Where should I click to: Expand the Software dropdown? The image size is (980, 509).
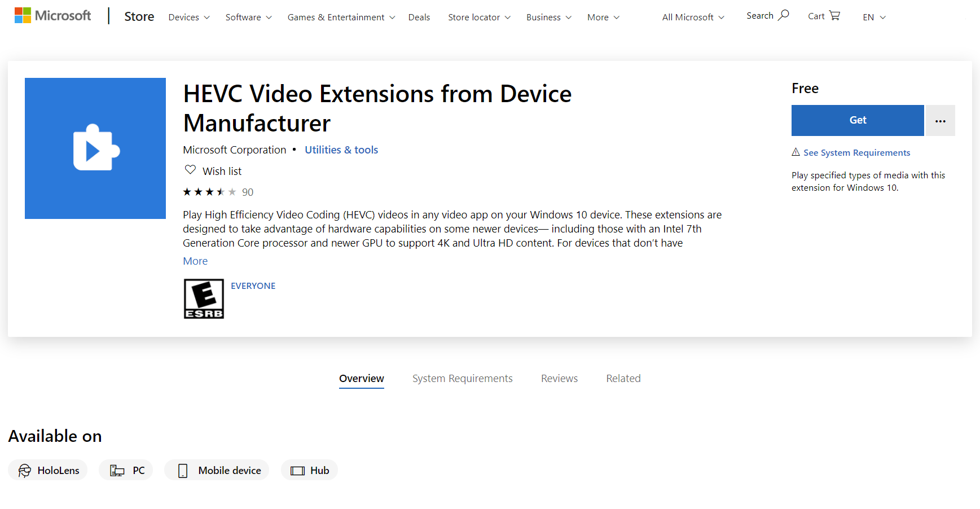(x=248, y=17)
